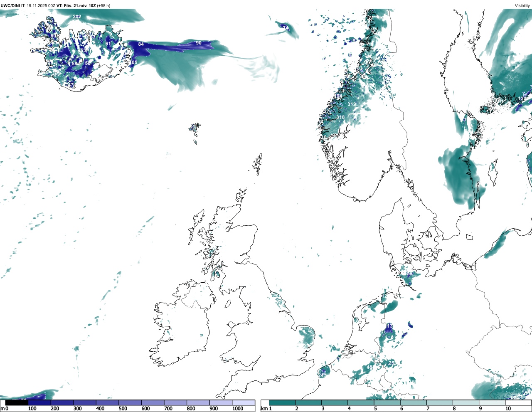Click the 'km' unit label on the legend
The image size is (532, 412).
click(264, 409)
